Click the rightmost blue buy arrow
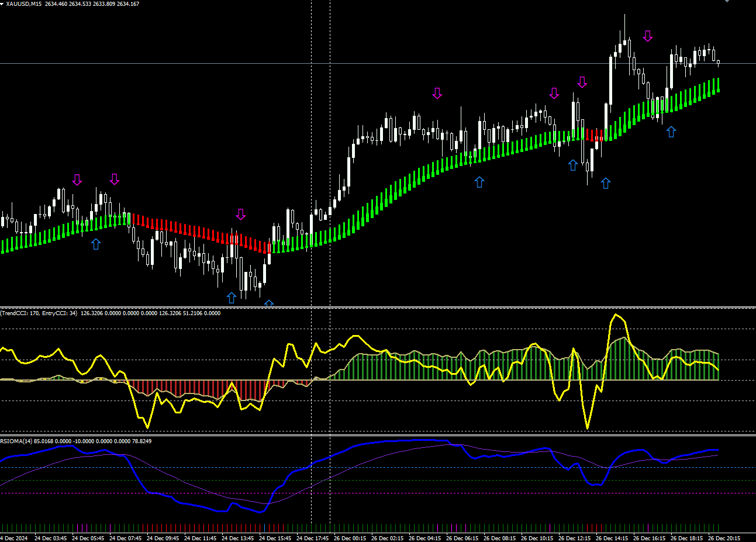 tap(671, 132)
